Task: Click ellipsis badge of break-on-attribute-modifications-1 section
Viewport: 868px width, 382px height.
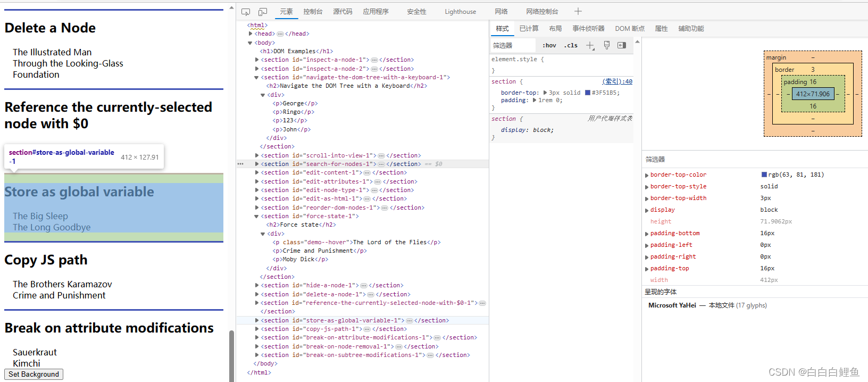Action: [x=437, y=338]
